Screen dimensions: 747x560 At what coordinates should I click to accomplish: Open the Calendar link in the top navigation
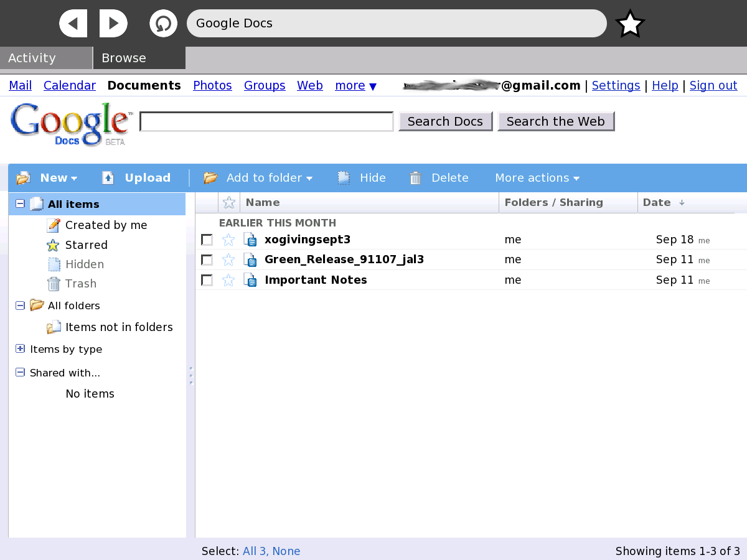[x=70, y=85]
